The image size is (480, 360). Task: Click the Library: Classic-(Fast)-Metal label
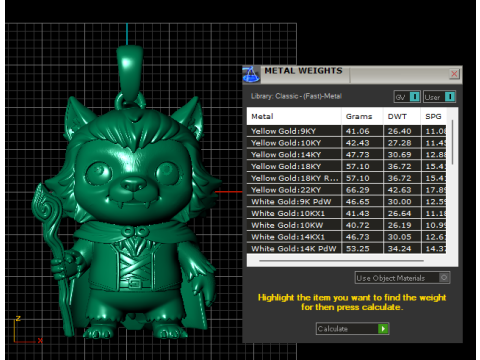296,96
